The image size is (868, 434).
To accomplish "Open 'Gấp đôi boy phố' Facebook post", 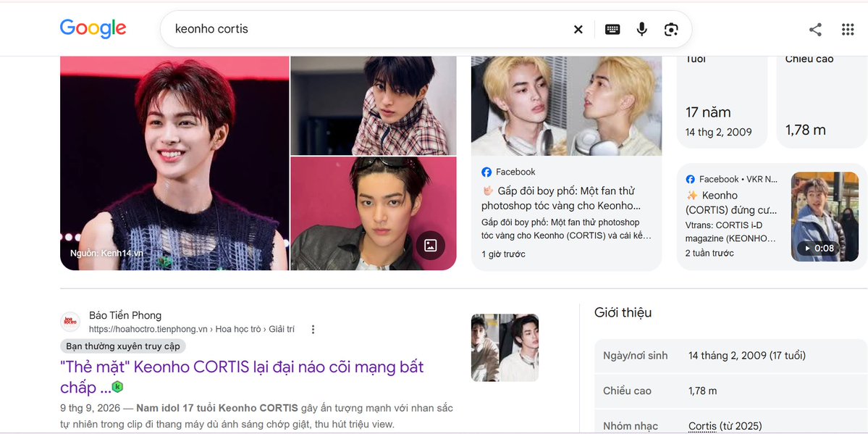I will [x=560, y=199].
